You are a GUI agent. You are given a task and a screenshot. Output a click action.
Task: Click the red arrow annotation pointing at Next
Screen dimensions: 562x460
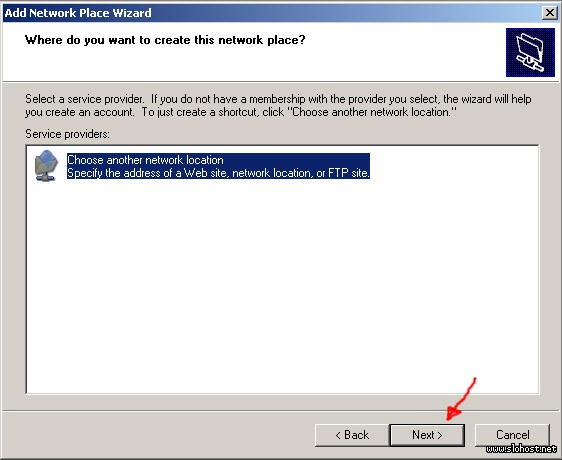coord(461,399)
